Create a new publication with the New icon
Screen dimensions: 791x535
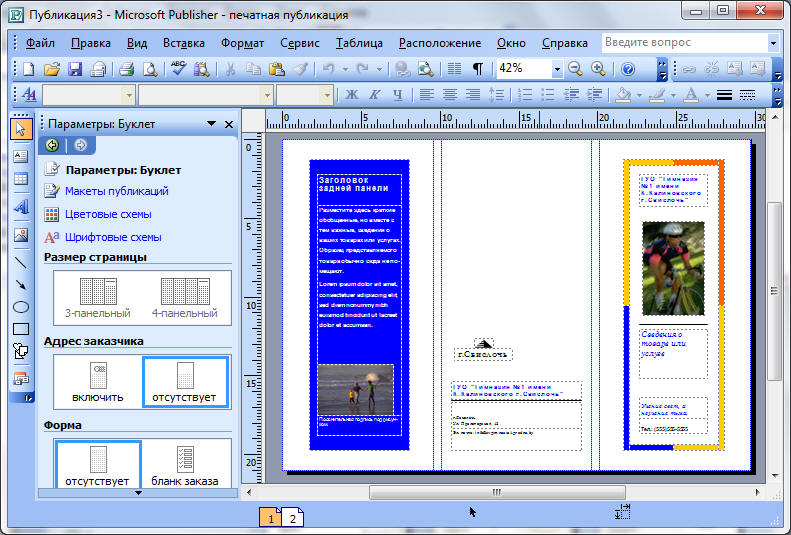coord(29,69)
